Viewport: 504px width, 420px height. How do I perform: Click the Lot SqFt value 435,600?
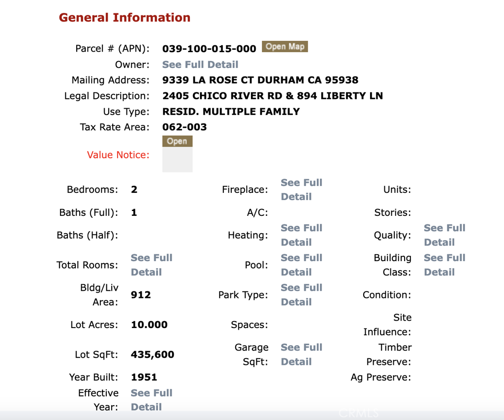pos(153,355)
